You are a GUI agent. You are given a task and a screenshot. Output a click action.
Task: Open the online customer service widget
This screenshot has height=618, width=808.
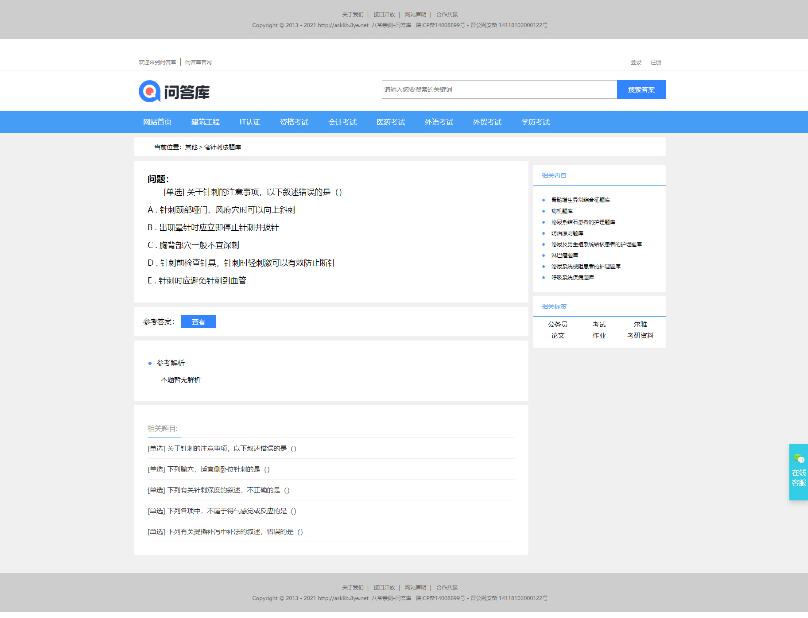pyautogui.click(x=798, y=472)
